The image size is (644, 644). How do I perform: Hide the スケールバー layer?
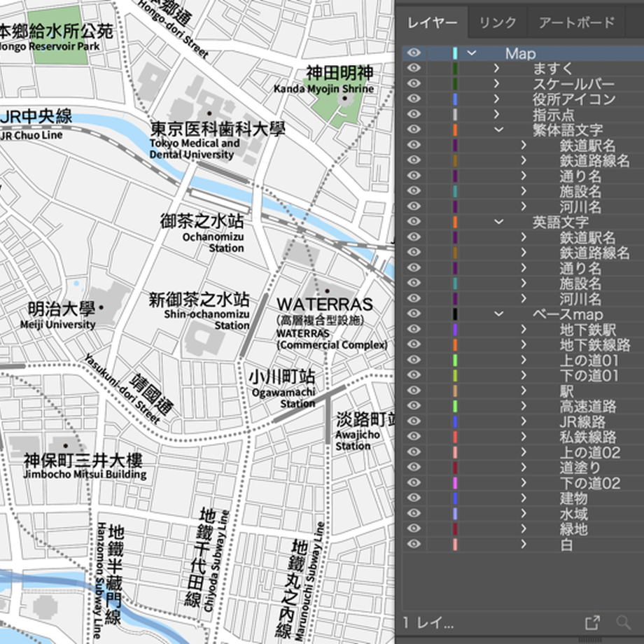pos(414,84)
